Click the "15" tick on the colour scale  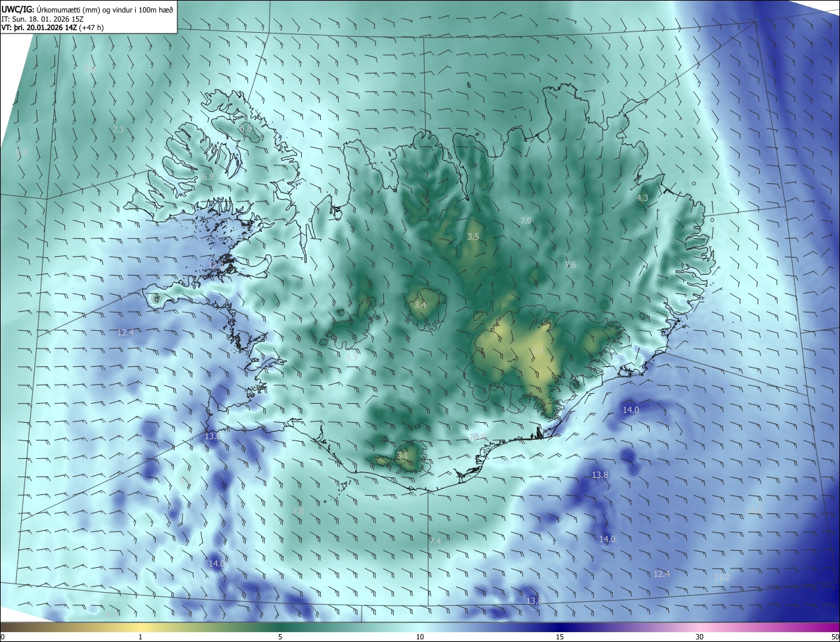point(560,637)
